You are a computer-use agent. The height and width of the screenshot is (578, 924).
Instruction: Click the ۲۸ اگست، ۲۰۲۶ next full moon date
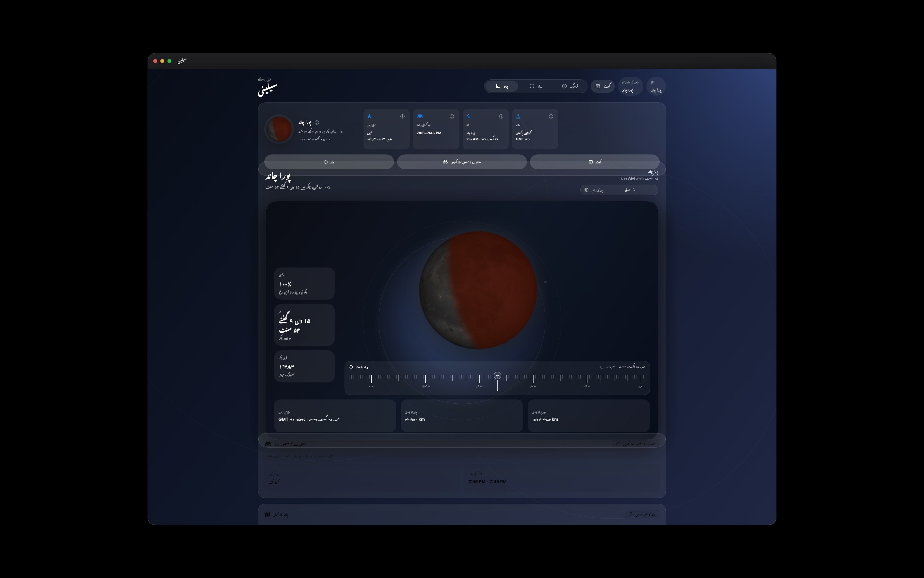pos(639,179)
